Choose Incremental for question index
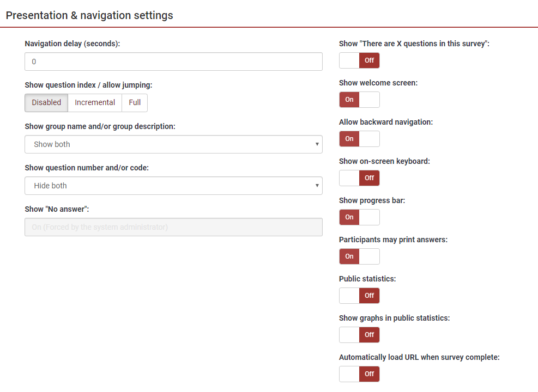 (x=95, y=103)
